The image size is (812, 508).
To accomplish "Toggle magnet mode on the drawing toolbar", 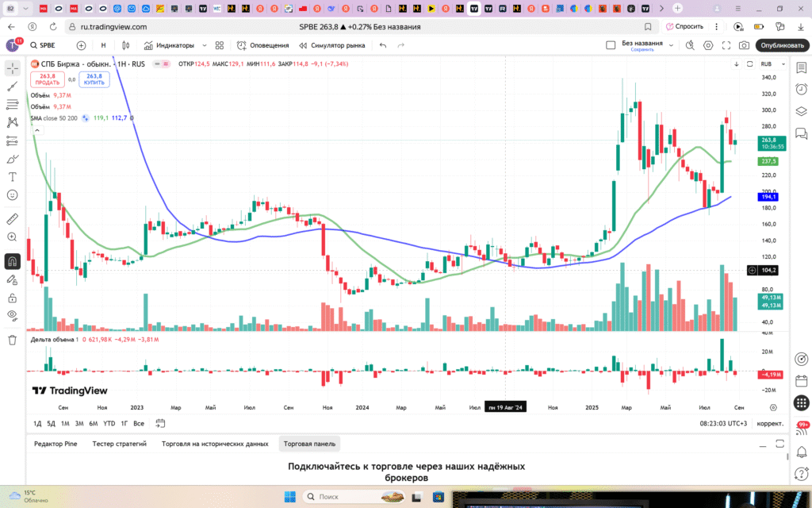I will (x=13, y=261).
